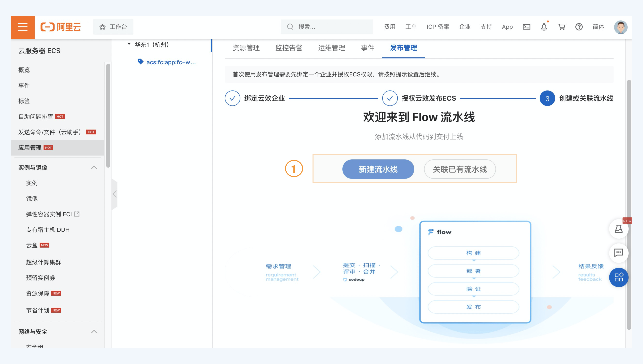Open the shopping cart icon

pyautogui.click(x=561, y=27)
